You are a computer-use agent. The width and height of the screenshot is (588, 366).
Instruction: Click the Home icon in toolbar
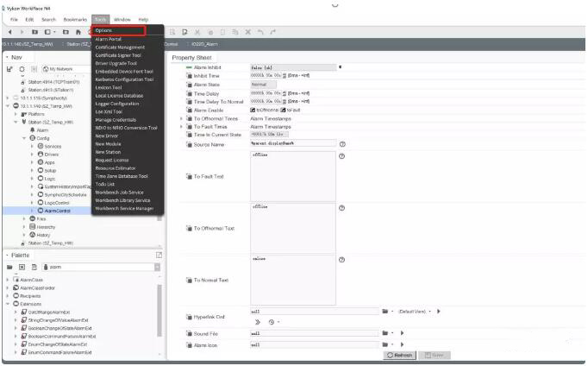(x=78, y=32)
